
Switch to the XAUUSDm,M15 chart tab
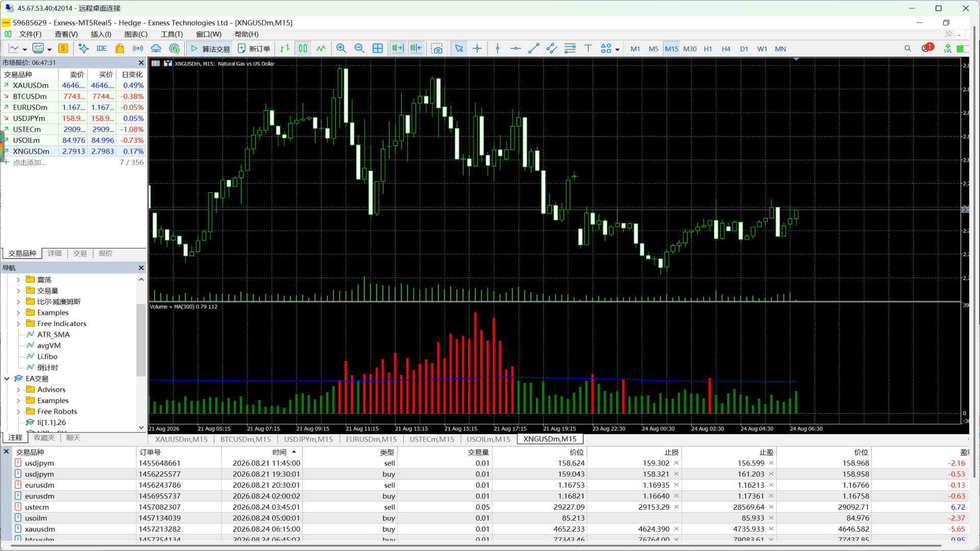click(x=181, y=439)
